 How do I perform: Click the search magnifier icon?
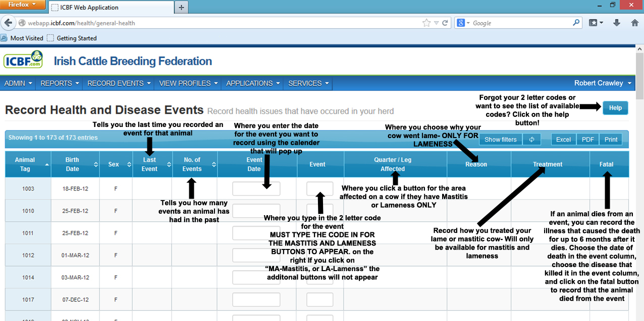(576, 23)
